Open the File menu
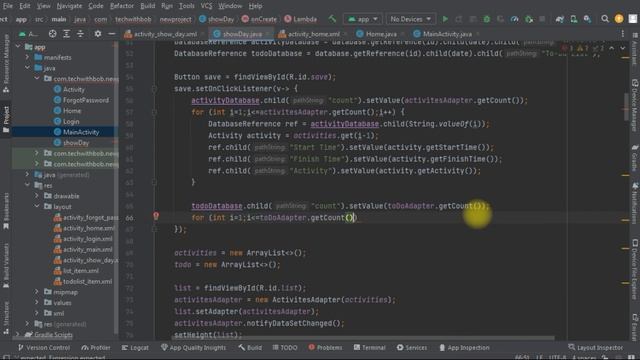 pyautogui.click(x=8, y=6)
